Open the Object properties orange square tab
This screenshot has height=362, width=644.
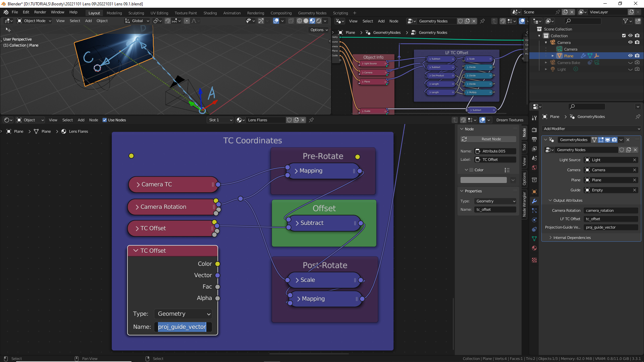pos(534,192)
